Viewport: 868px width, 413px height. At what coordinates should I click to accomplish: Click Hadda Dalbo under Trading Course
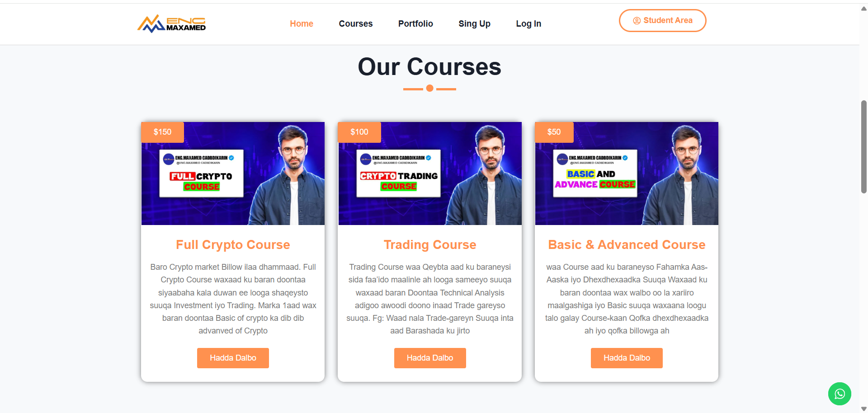(x=430, y=358)
